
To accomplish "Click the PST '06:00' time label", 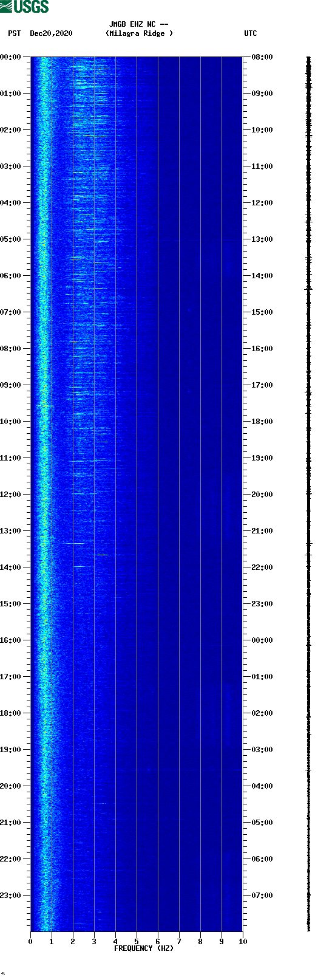I will (11, 276).
